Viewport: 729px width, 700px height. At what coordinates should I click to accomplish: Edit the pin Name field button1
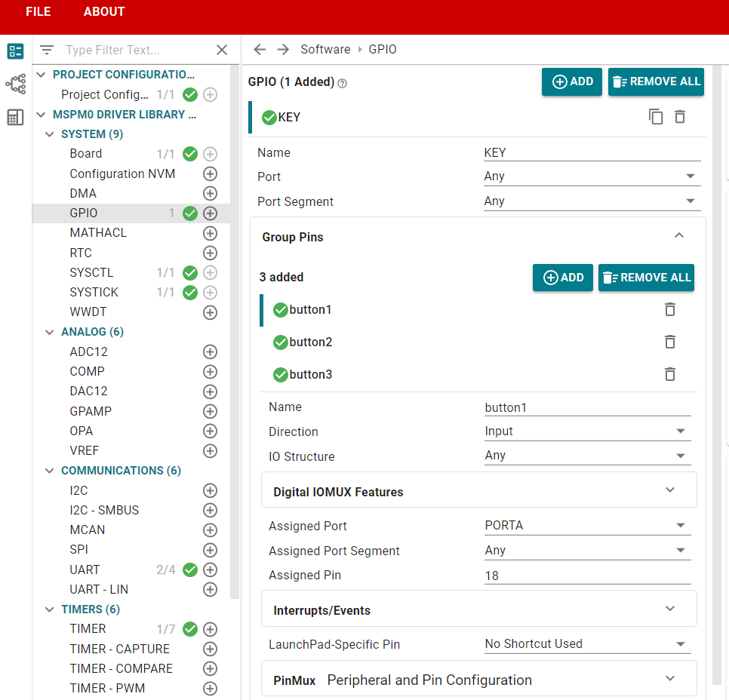coord(587,407)
